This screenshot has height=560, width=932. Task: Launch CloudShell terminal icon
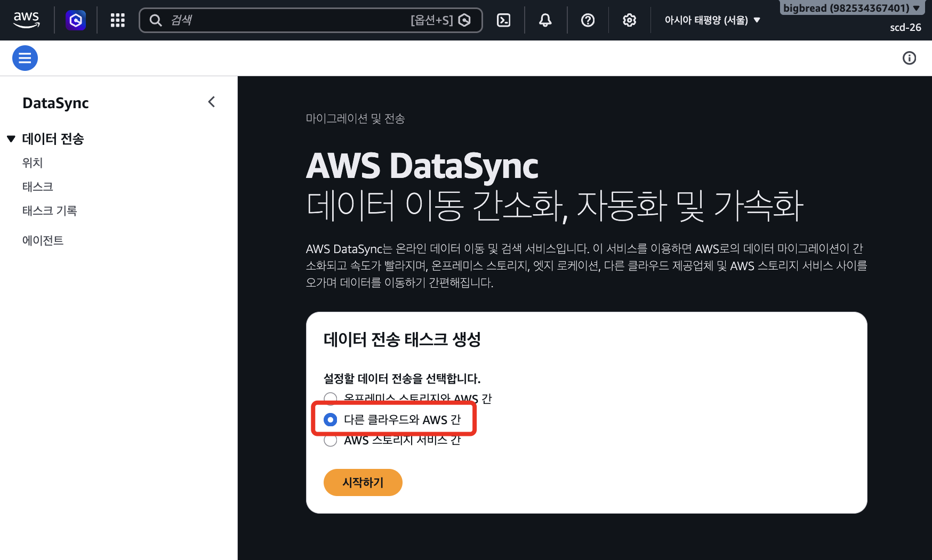click(503, 20)
